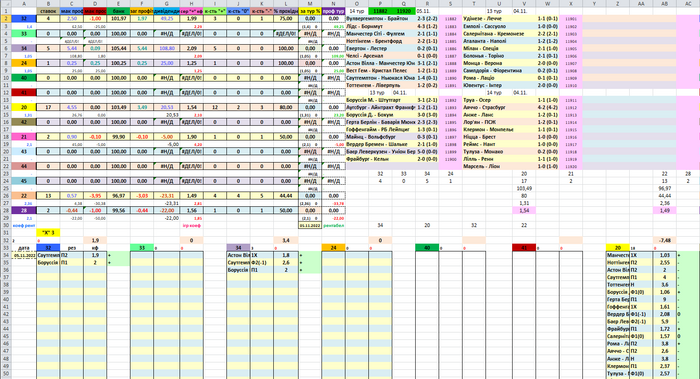
Task: Click the 'коеф рент' label in row 30
Action: point(24,225)
